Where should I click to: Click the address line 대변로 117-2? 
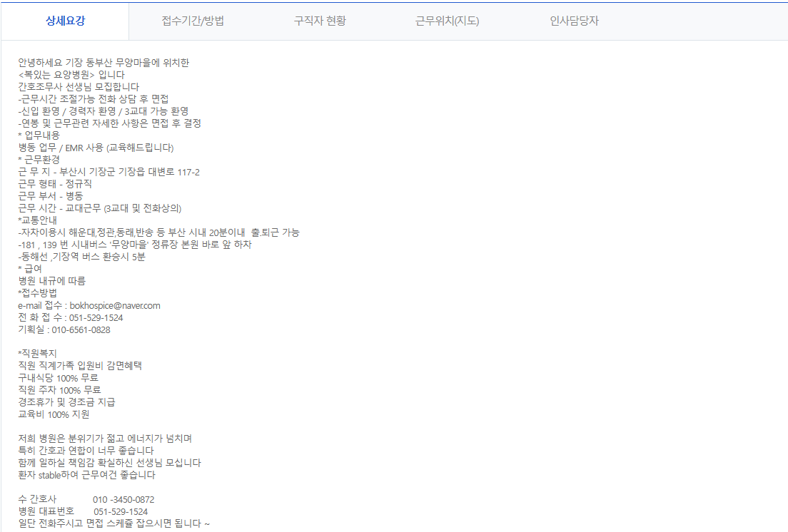pos(108,172)
